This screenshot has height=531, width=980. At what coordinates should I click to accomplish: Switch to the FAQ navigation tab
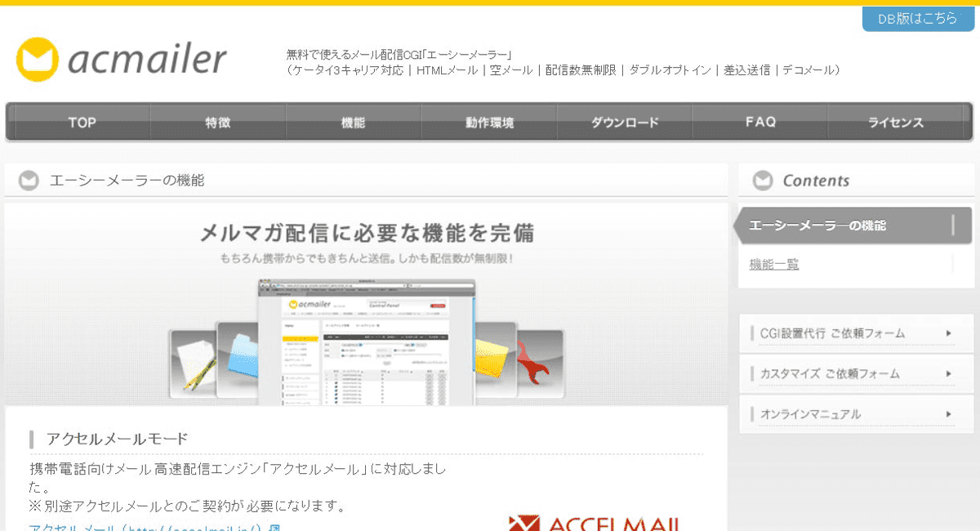click(x=760, y=122)
